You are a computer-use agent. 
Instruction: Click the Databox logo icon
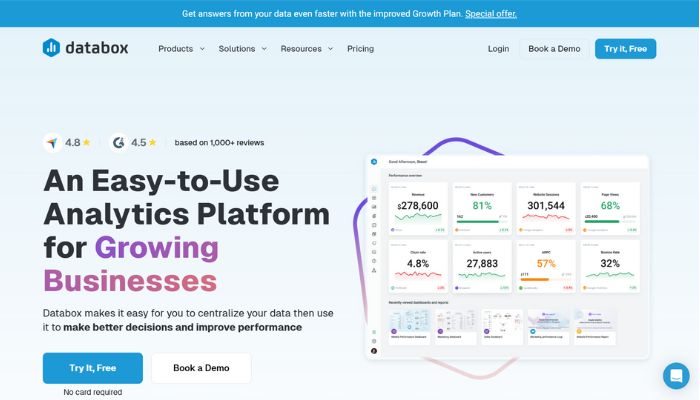tap(51, 48)
